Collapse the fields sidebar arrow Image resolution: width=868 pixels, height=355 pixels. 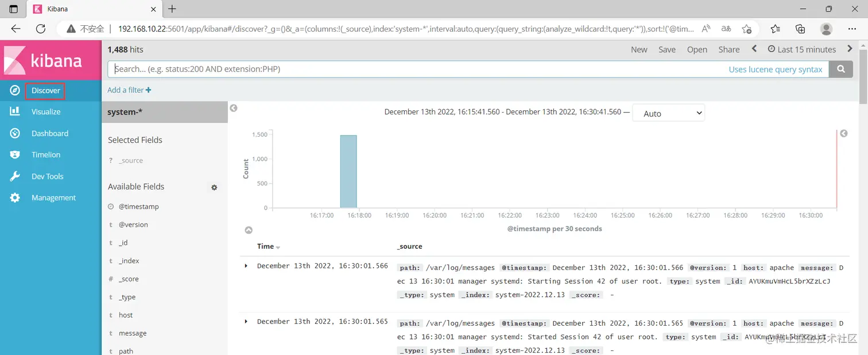pos(234,108)
